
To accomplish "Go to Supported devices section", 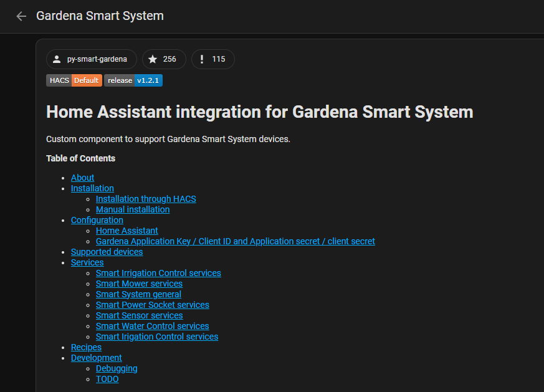I will click(107, 252).
